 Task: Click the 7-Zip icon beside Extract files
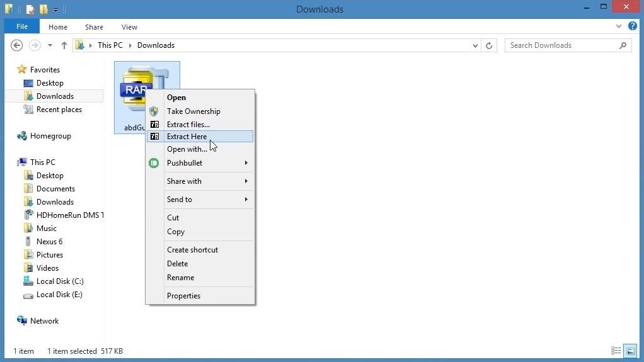click(x=154, y=125)
